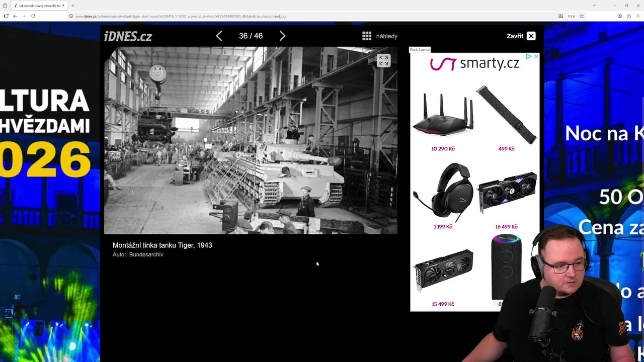Click the '1 199 Kč' price label

443,227
